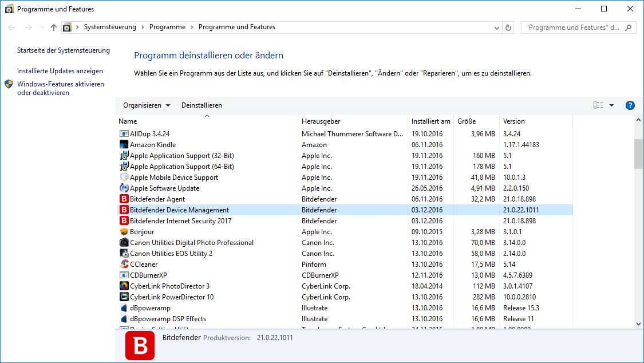Click the CyberLink PhotoDirector 3 icon

point(124,286)
